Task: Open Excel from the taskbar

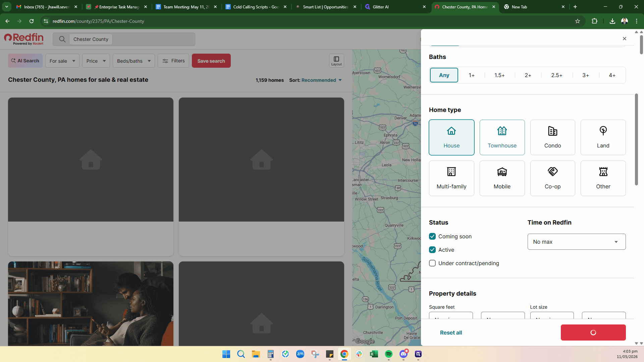Action: 374,354
